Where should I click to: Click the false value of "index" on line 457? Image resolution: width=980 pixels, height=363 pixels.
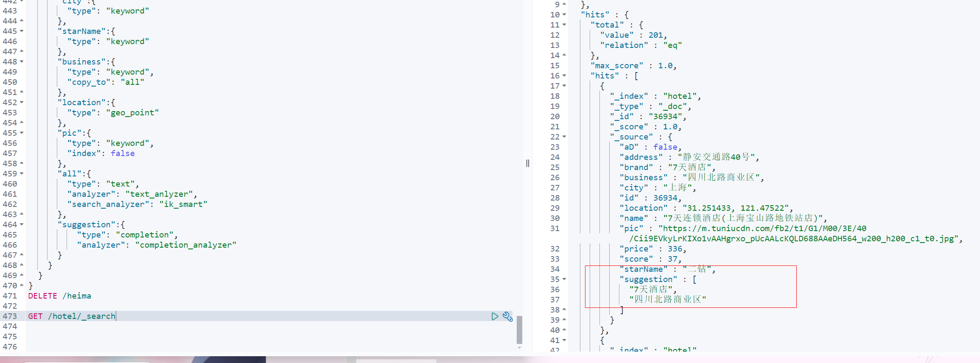pos(123,154)
